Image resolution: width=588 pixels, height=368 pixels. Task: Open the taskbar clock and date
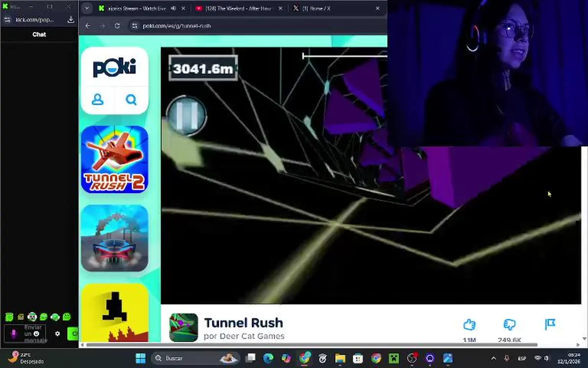pyautogui.click(x=569, y=358)
